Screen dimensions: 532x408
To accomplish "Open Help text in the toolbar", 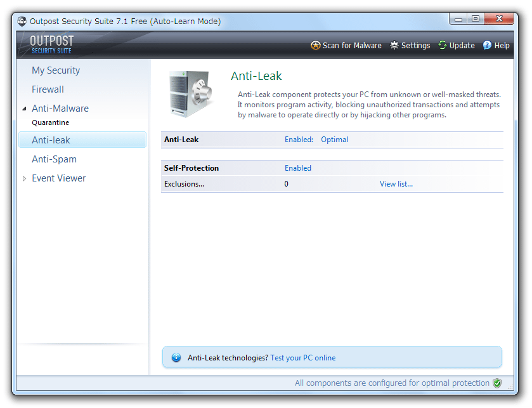I will pos(502,45).
